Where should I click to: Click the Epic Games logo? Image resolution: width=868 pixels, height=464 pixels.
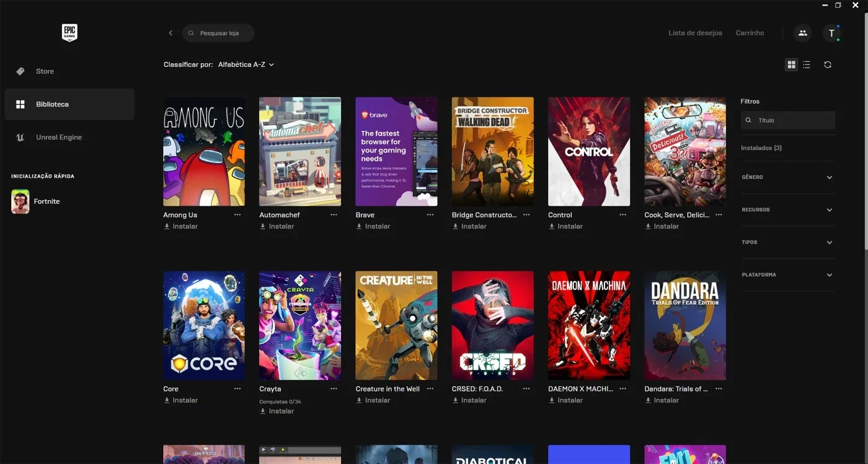(69, 33)
